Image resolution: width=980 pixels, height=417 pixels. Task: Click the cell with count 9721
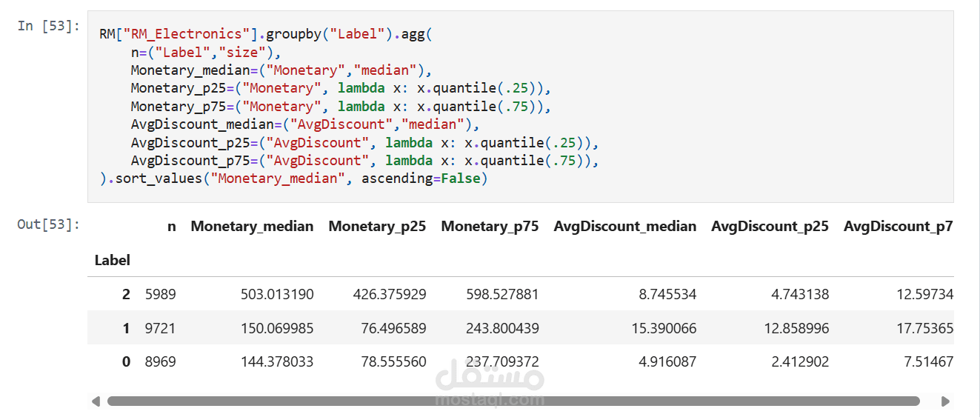tap(160, 328)
